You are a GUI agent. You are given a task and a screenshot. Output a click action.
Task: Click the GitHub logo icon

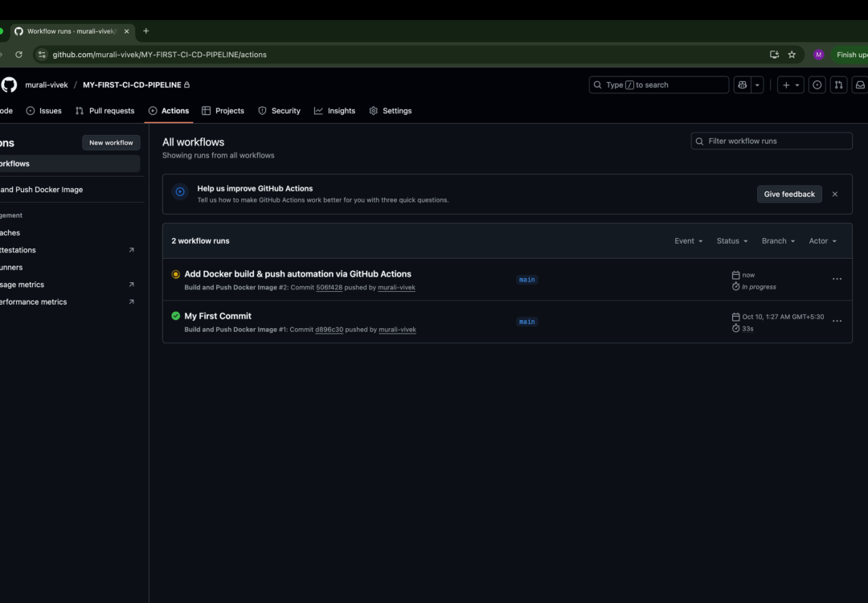pyautogui.click(x=9, y=85)
